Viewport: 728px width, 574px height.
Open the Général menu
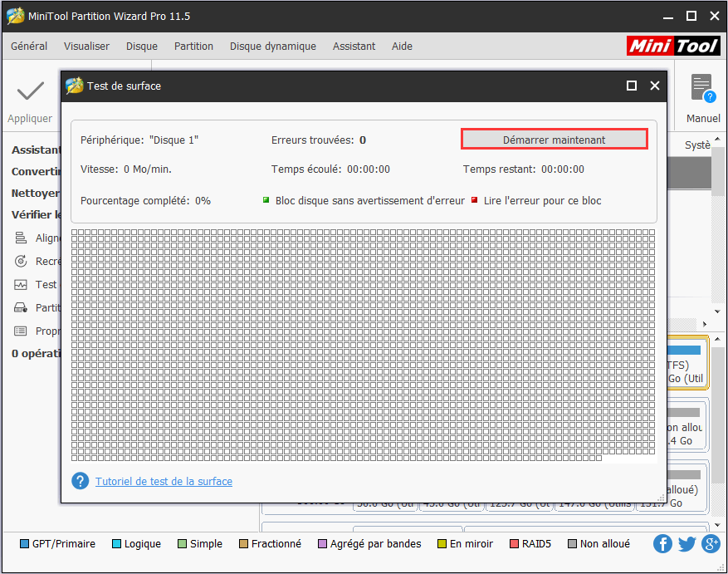(29, 46)
